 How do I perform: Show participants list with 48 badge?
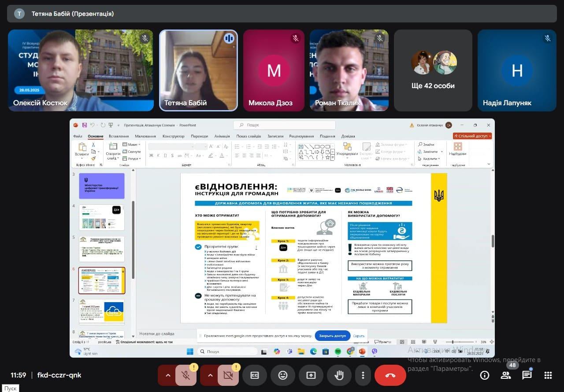point(506,375)
